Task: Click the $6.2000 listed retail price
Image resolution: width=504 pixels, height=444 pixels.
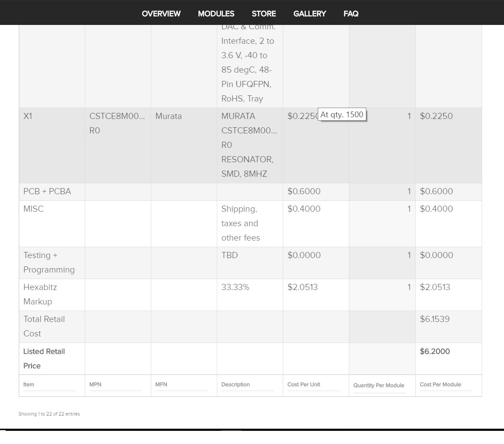Action: tap(434, 351)
